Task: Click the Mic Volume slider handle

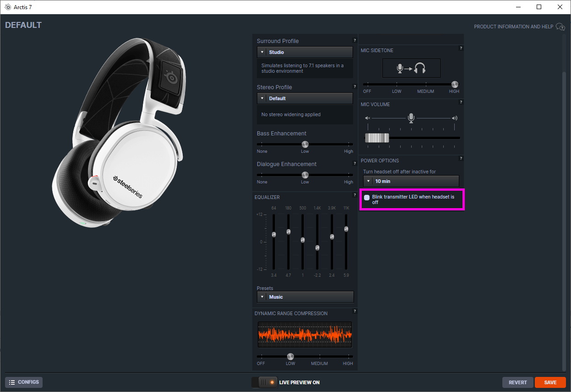Action: coord(377,138)
